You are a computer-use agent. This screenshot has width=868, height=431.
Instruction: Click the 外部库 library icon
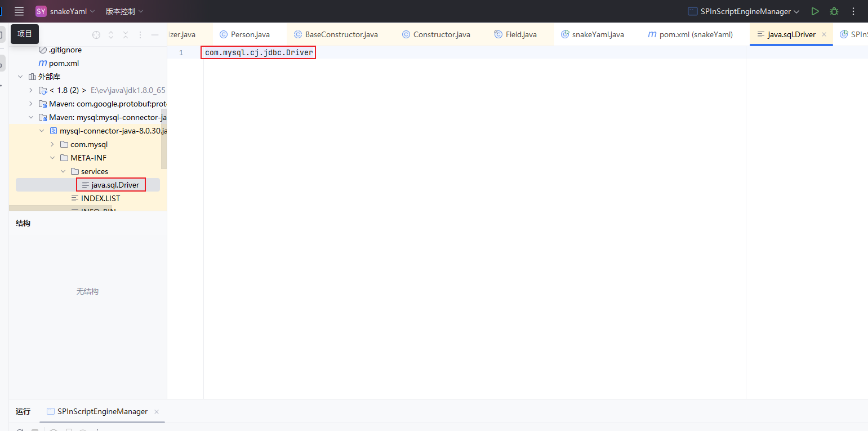tap(32, 77)
